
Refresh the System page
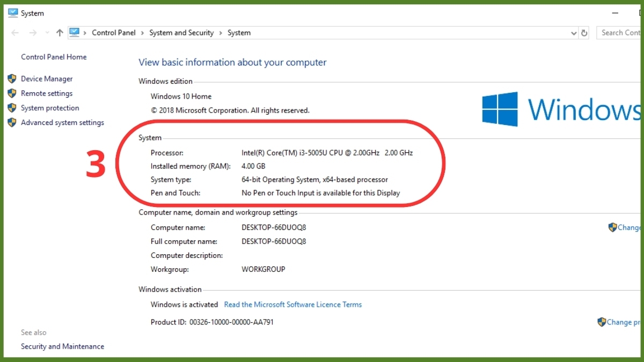584,33
